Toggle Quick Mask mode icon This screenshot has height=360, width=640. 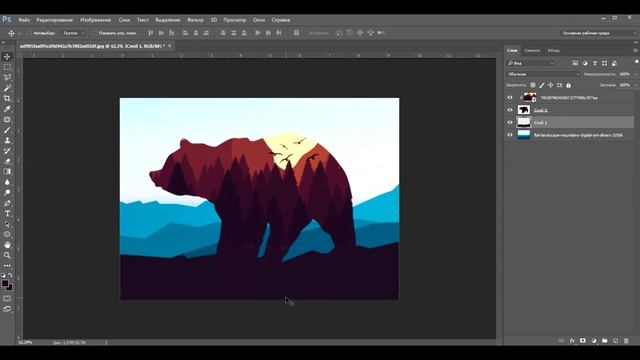point(7,298)
